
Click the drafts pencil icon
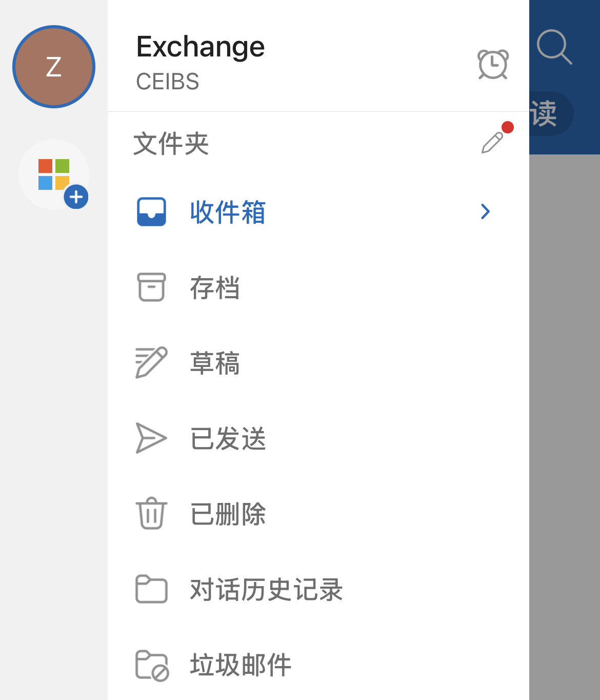[151, 362]
